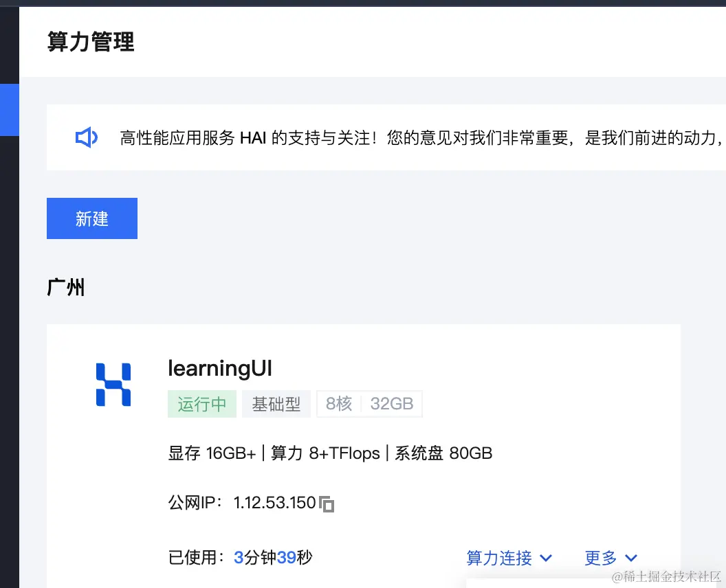Click the 显存 16GB+ spec text
This screenshot has width=726, height=588.
coord(212,453)
